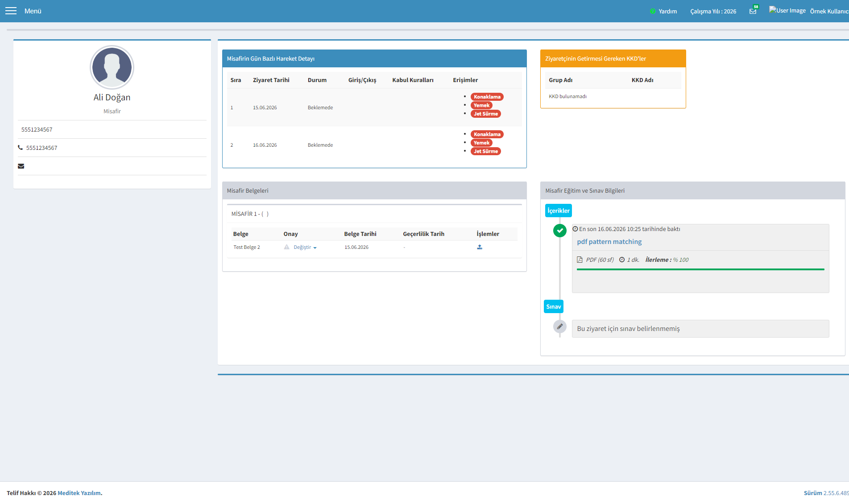The image size is (849, 504).
Task: Select the Sınav tab label
Action: click(554, 306)
